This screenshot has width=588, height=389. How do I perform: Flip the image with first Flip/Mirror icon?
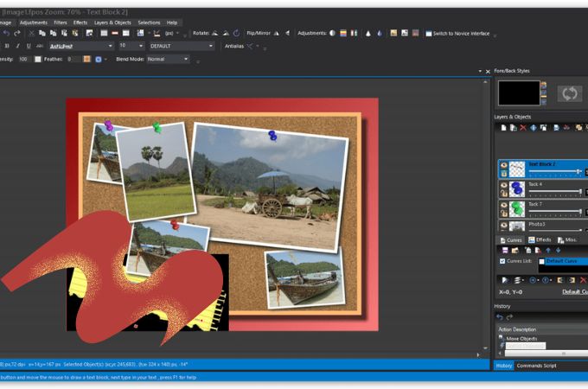tap(277, 34)
